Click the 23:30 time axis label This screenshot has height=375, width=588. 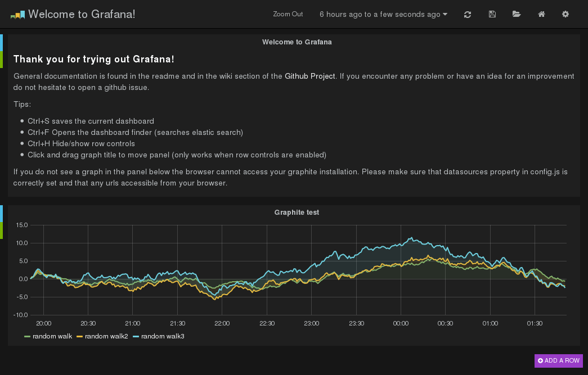[x=356, y=323]
